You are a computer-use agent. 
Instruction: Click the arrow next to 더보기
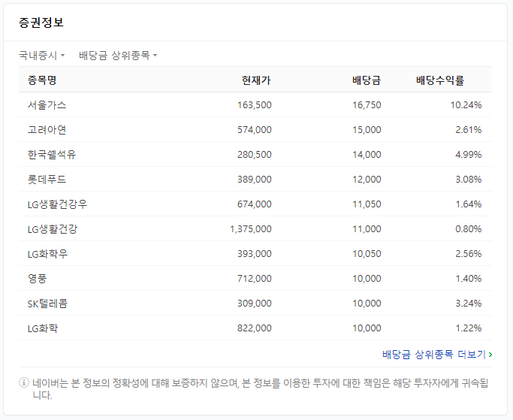coord(490,354)
